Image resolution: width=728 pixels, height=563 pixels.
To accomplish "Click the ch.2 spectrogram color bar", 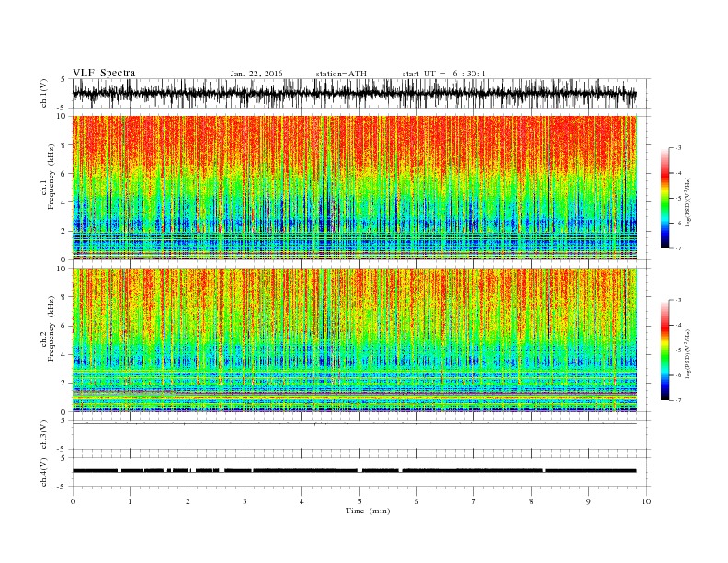I will tap(665, 350).
